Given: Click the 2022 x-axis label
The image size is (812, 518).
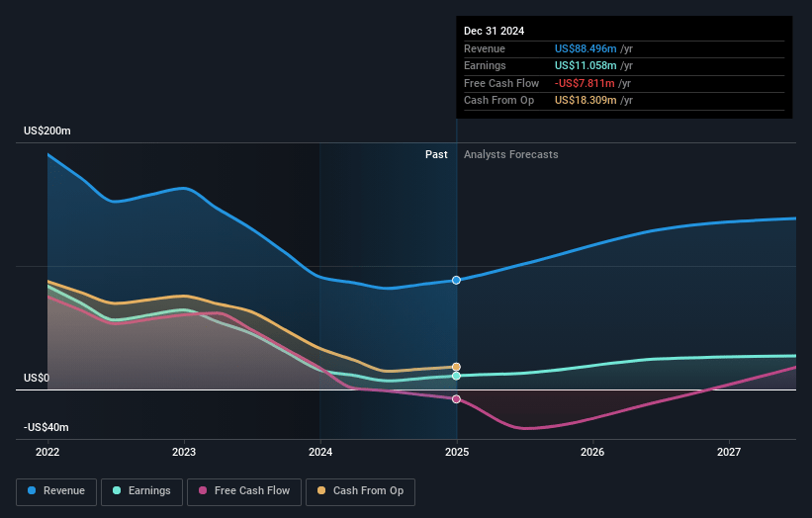Looking at the screenshot, I should [47, 453].
